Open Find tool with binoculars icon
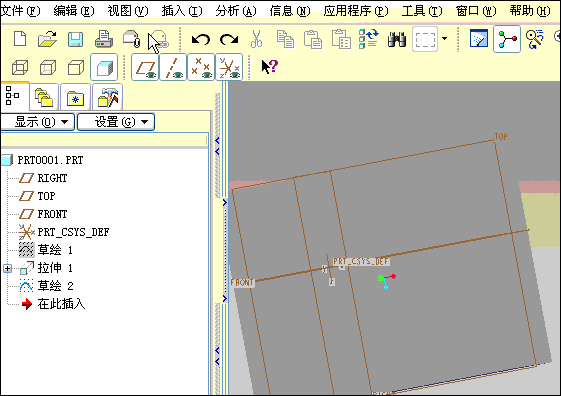 (x=397, y=39)
